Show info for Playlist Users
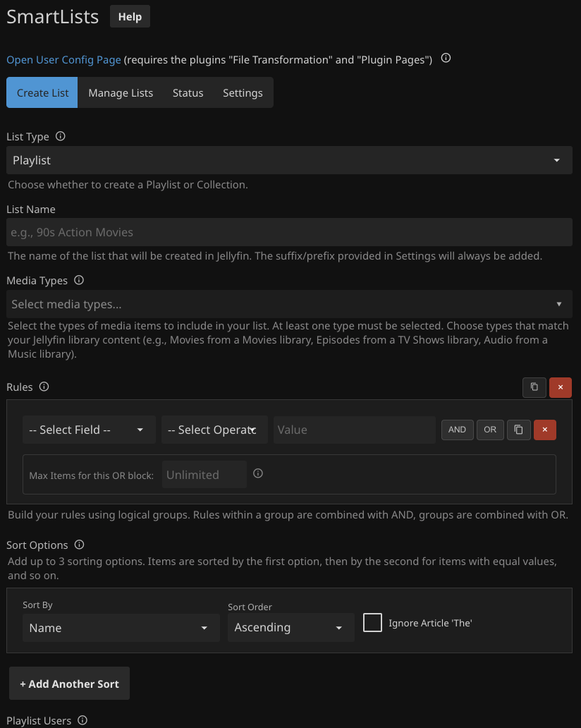Viewport: 581px width, 728px height. click(x=82, y=720)
